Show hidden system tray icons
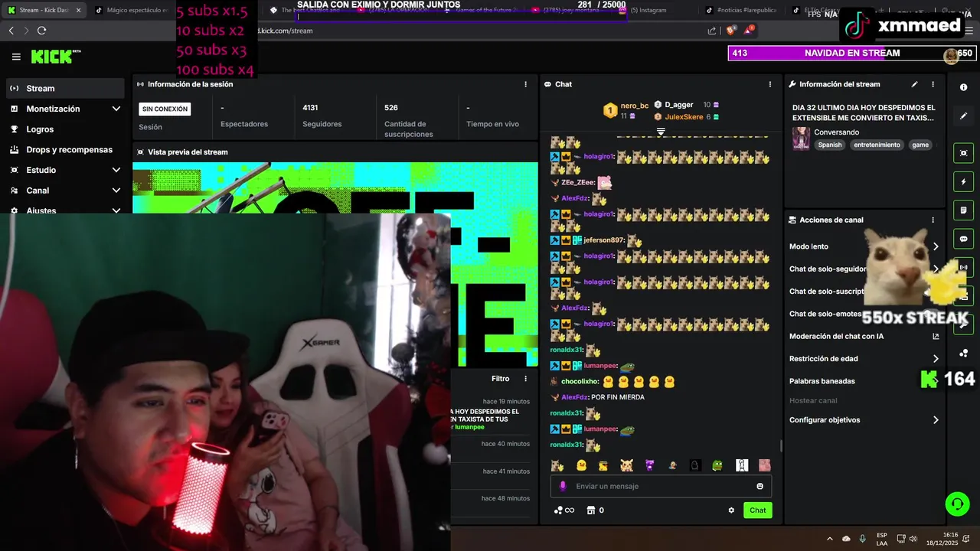The image size is (980, 551). click(x=829, y=539)
